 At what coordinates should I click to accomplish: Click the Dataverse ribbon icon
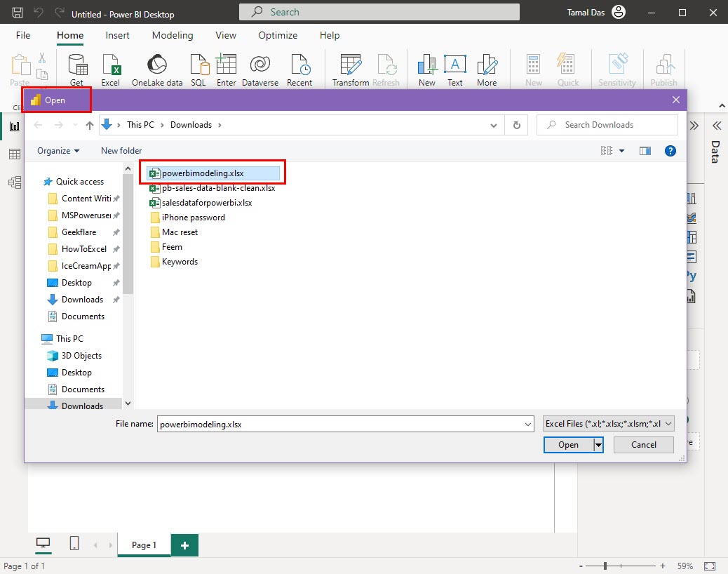pyautogui.click(x=260, y=69)
